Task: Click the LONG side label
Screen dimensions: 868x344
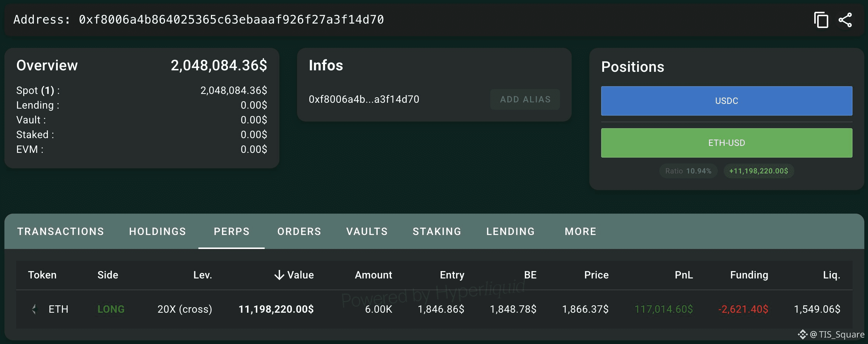Action: pos(111,309)
